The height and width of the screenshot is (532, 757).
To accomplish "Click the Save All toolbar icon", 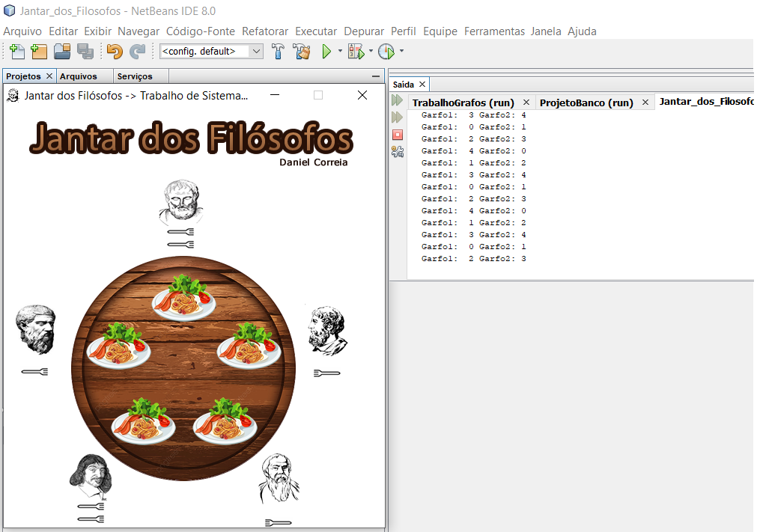I will (85, 51).
